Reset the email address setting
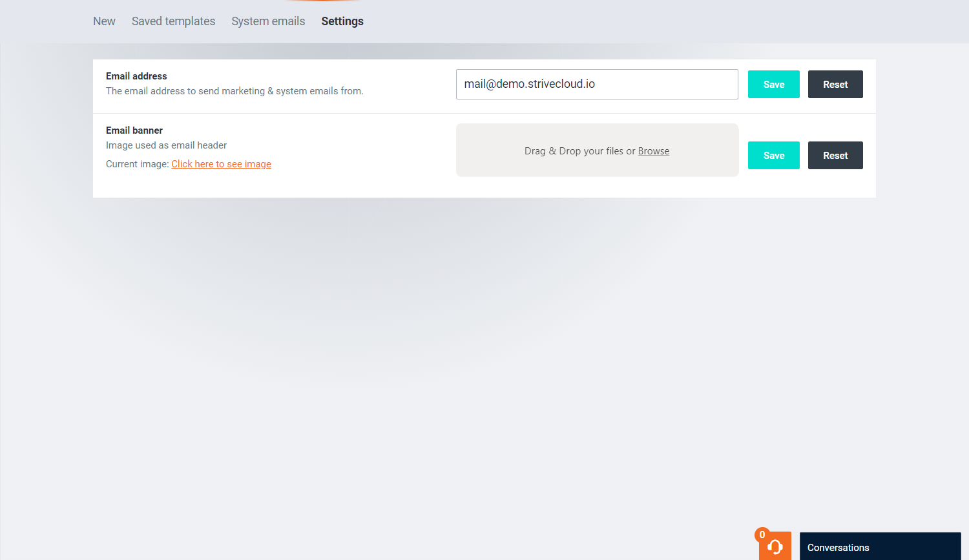 tap(835, 85)
